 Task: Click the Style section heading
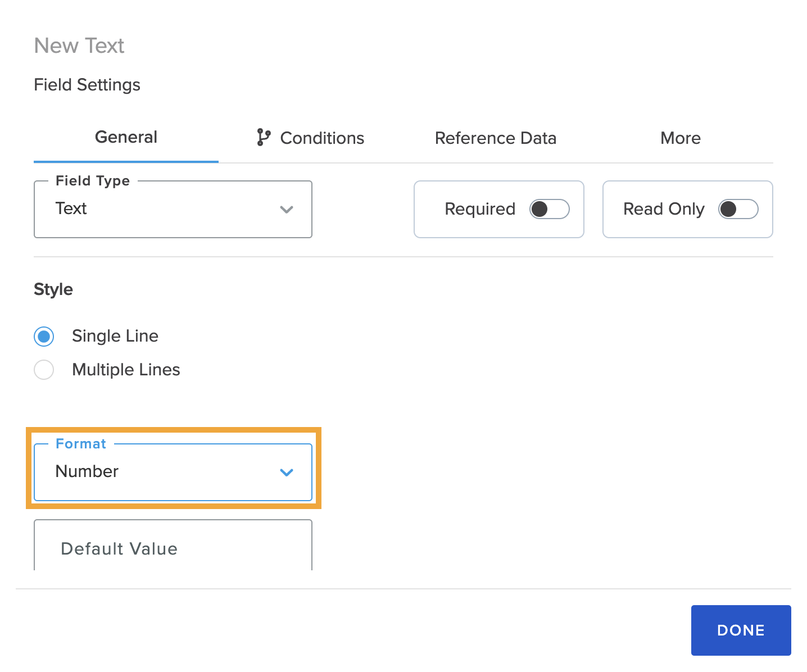(x=53, y=289)
